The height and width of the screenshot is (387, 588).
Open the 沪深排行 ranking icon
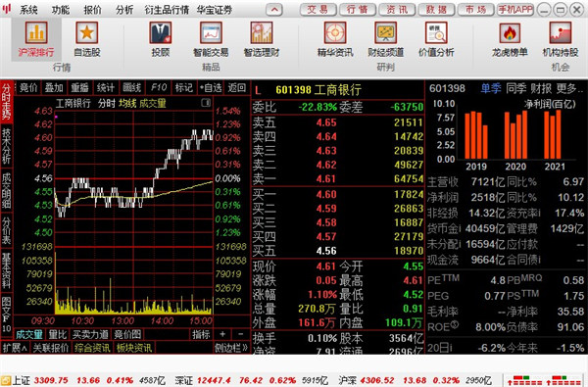(36, 32)
